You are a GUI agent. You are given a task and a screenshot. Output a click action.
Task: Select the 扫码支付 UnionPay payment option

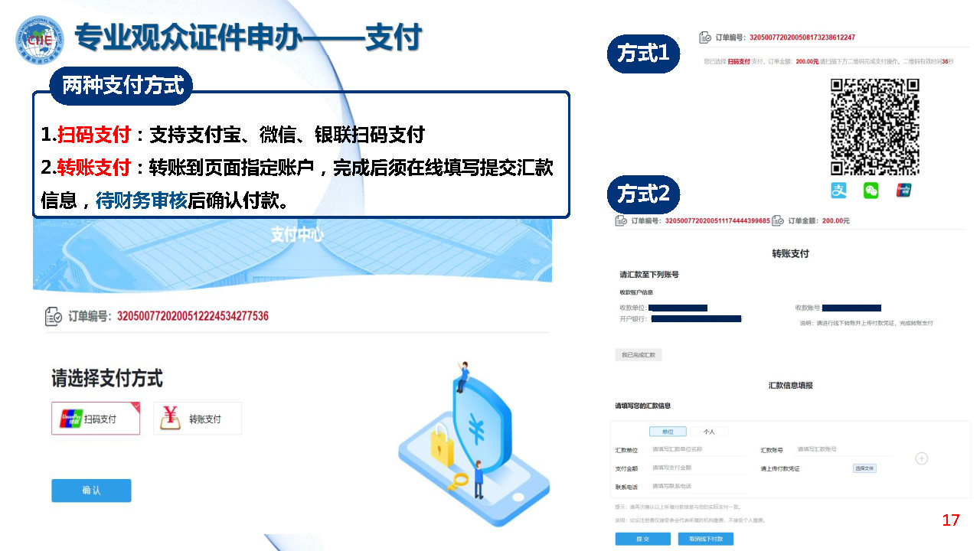click(x=96, y=419)
